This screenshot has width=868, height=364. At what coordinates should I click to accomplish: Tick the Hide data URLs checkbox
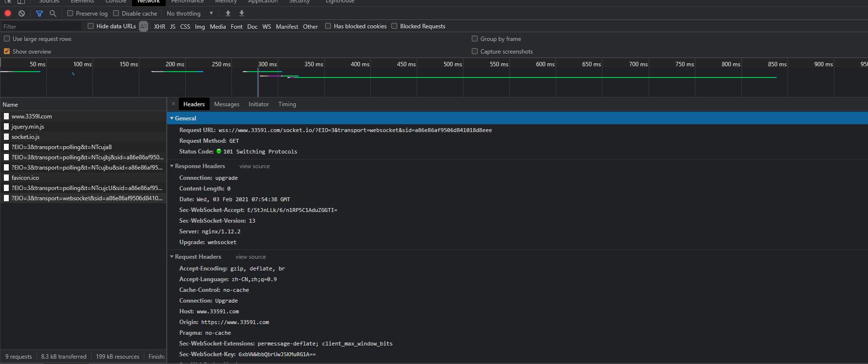pyautogui.click(x=91, y=26)
